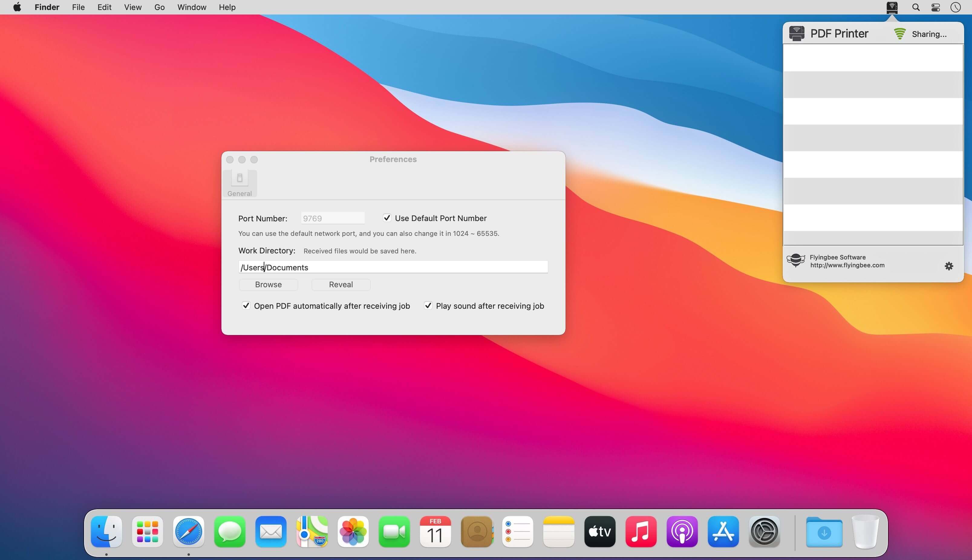Screen dimensions: 972x560
Task: Open the App Store dock icon
Action: tap(723, 532)
